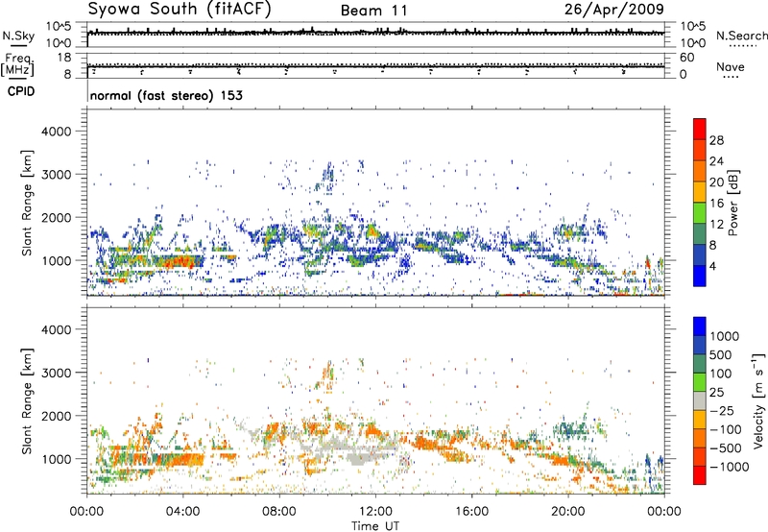Click the 'Velocity [m s-1]' color bar label
Viewport: 768px width, 532px height.
click(x=758, y=400)
